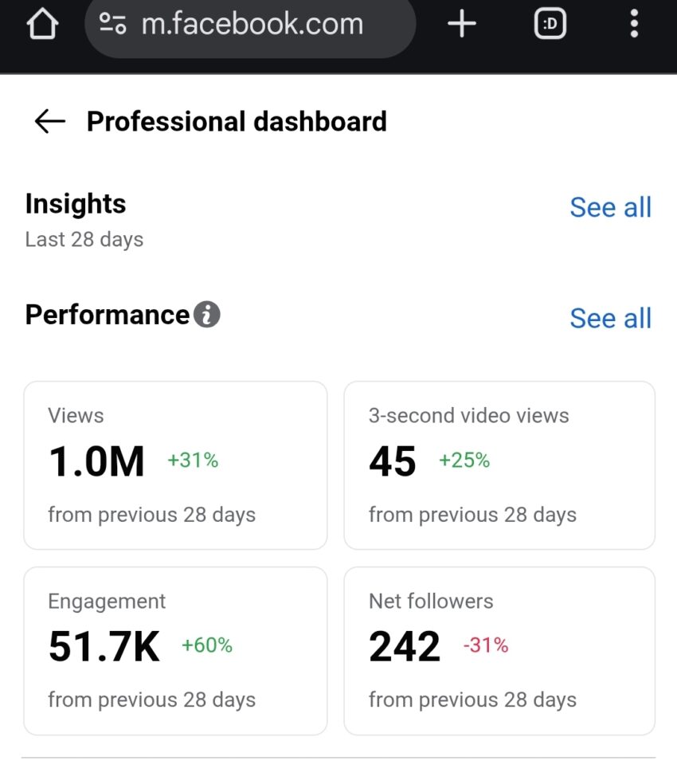The image size is (677, 784).
Task: Click the info icon next to Performance
Action: (x=206, y=316)
